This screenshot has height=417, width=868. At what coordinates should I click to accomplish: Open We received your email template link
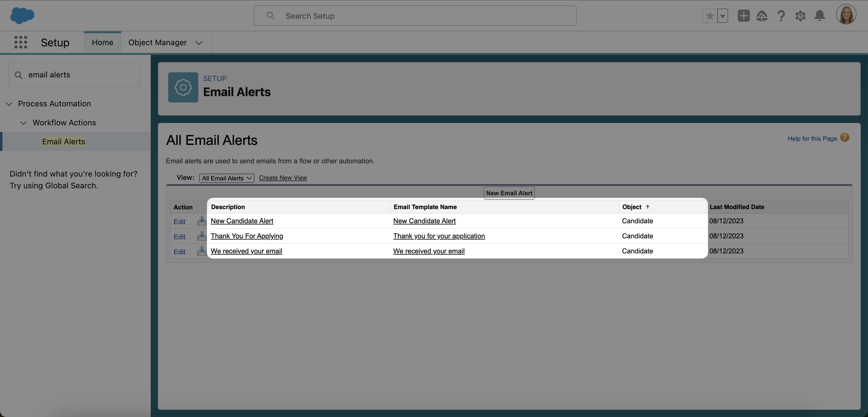point(429,251)
